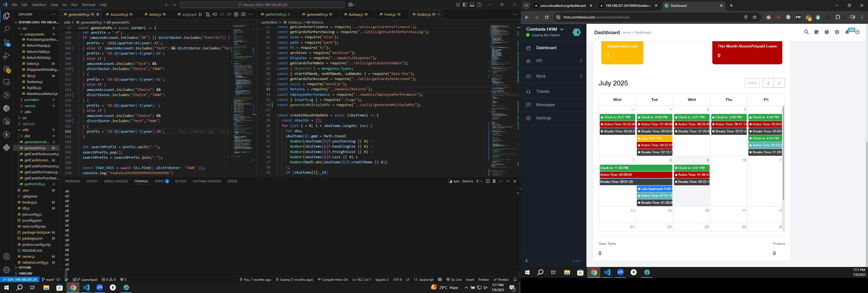Collapse the HRM sidebar with left chevron

tap(526, 261)
